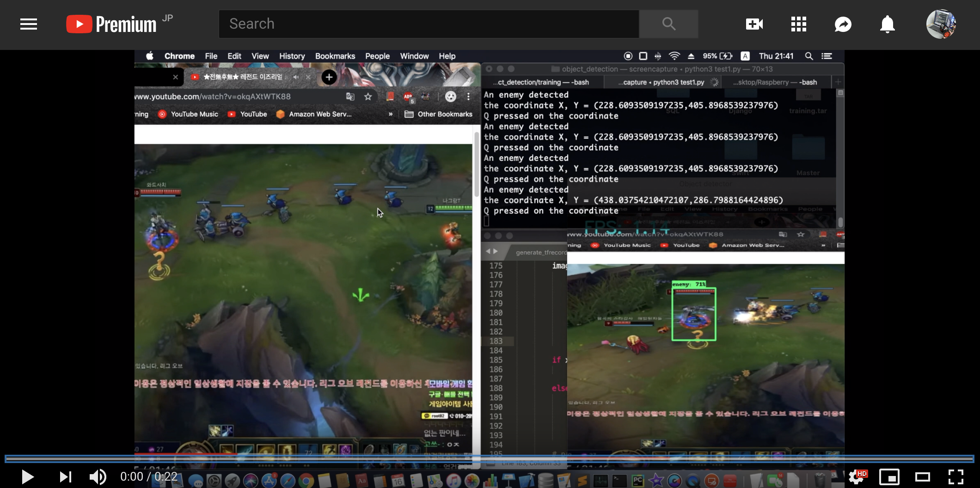The width and height of the screenshot is (980, 488).
Task: Click the screen recording status icon in the menu bar
Action: coord(628,56)
